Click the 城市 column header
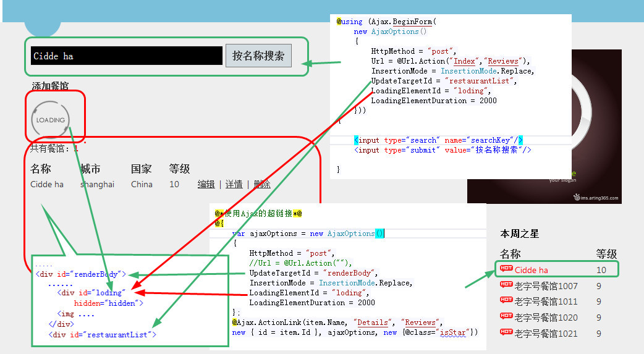This screenshot has height=354, width=644. pyautogui.click(x=90, y=169)
